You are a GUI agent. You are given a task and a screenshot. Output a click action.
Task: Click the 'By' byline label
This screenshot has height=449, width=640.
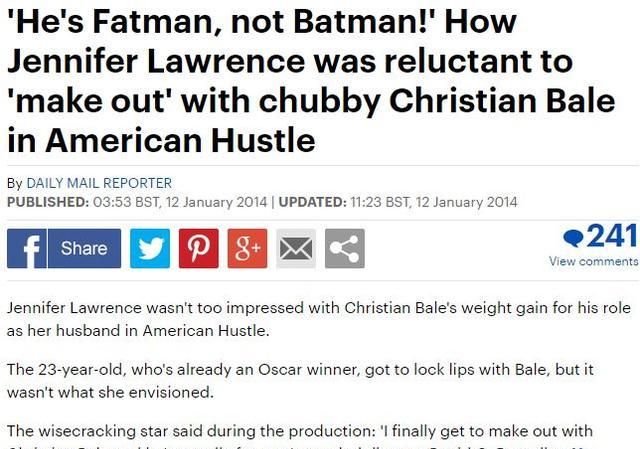[15, 183]
